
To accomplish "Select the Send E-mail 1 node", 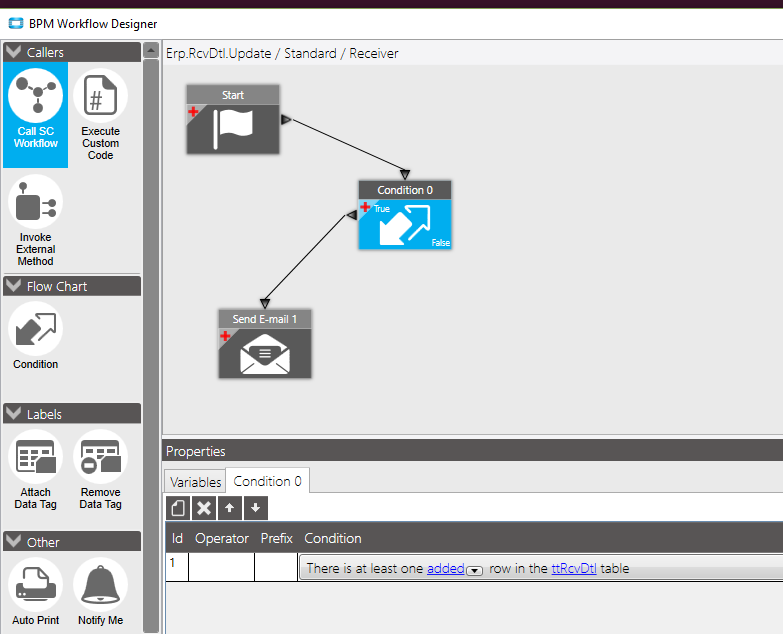I will click(x=265, y=343).
